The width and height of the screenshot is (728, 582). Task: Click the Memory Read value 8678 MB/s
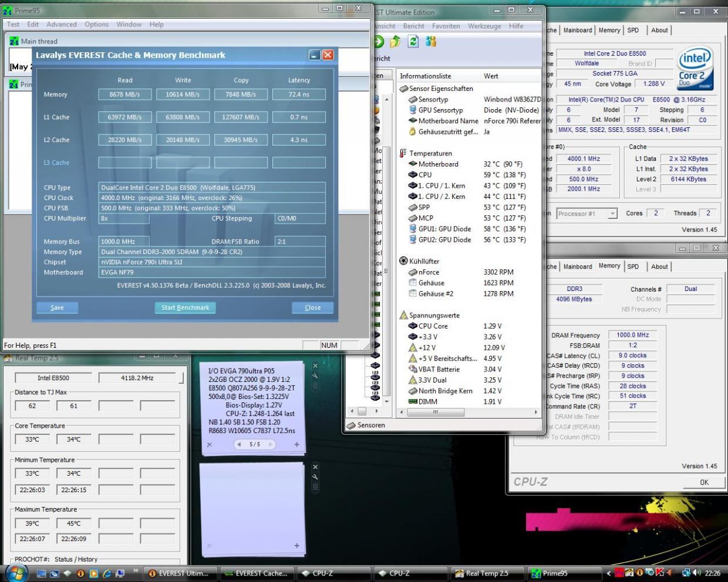(x=125, y=94)
